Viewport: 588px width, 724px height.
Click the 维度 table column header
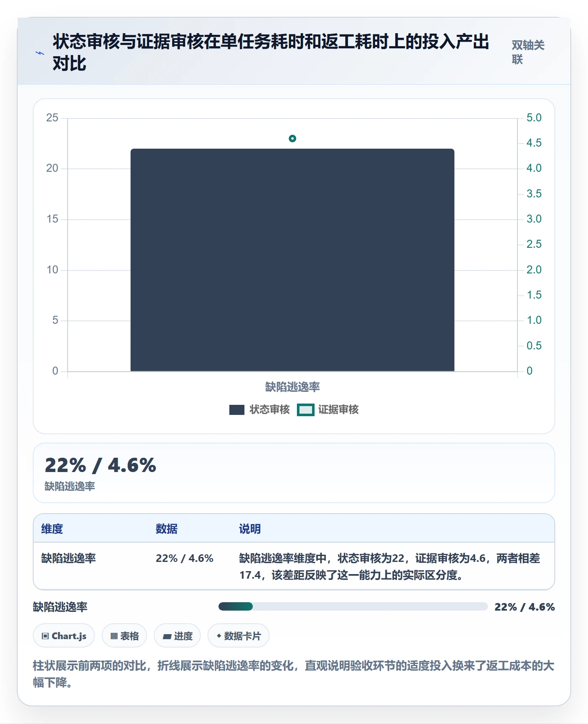[52, 529]
